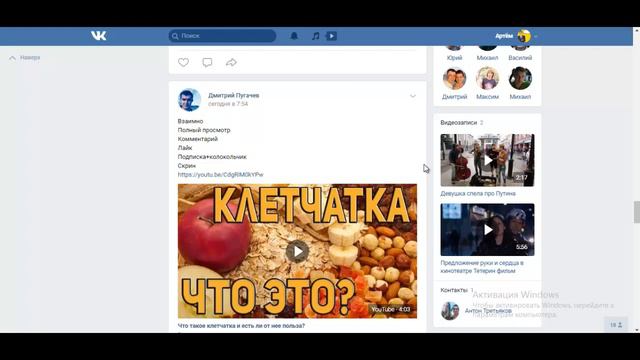Image resolution: width=640 pixels, height=360 pixels.
Task: Open the title Что такое клетчатка
Action: [x=241, y=326]
